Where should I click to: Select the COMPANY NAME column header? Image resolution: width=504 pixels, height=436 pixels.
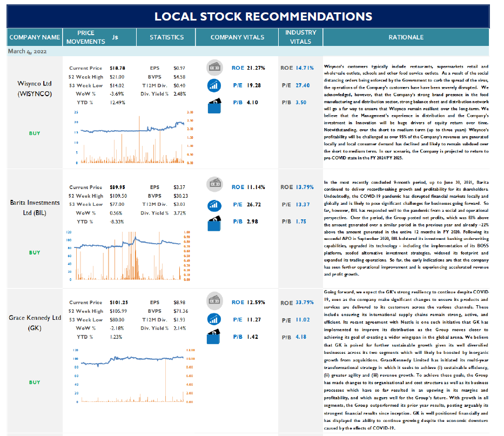tap(35, 37)
